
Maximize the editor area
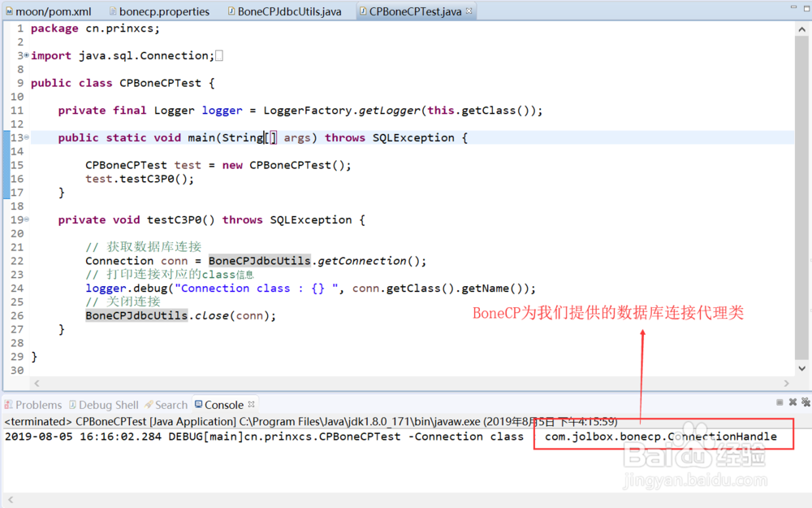pyautogui.click(x=807, y=8)
